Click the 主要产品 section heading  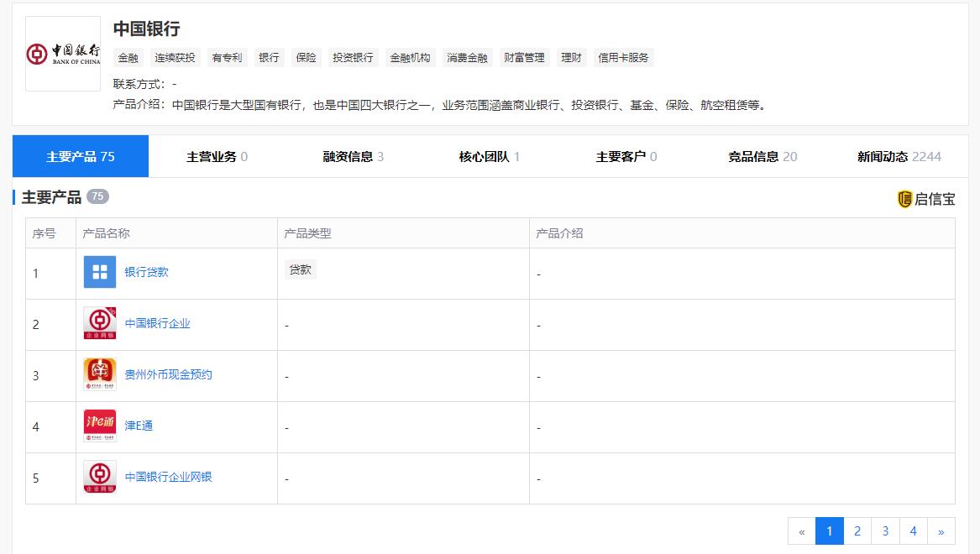(x=51, y=197)
